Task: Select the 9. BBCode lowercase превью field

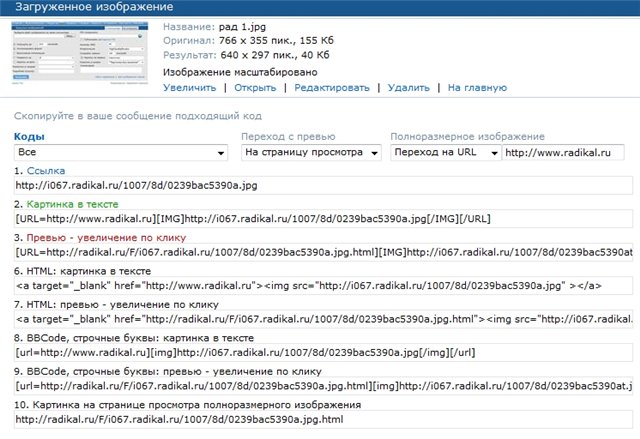Action: (323, 386)
